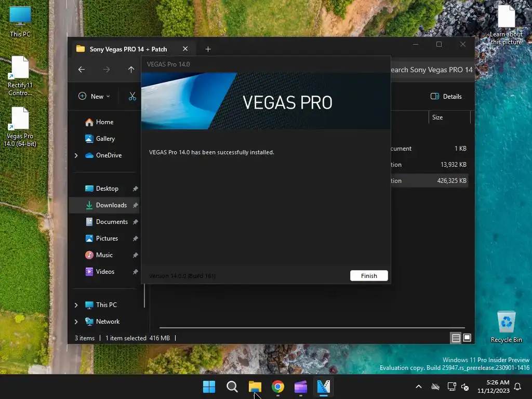Minimize the File Explorer window

pyautogui.click(x=416, y=45)
